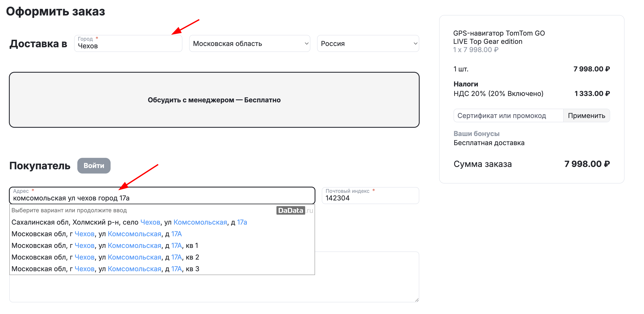Viewport: 644px width, 314px height.
Task: Click the Ваши бонусы heading
Action: click(476, 133)
